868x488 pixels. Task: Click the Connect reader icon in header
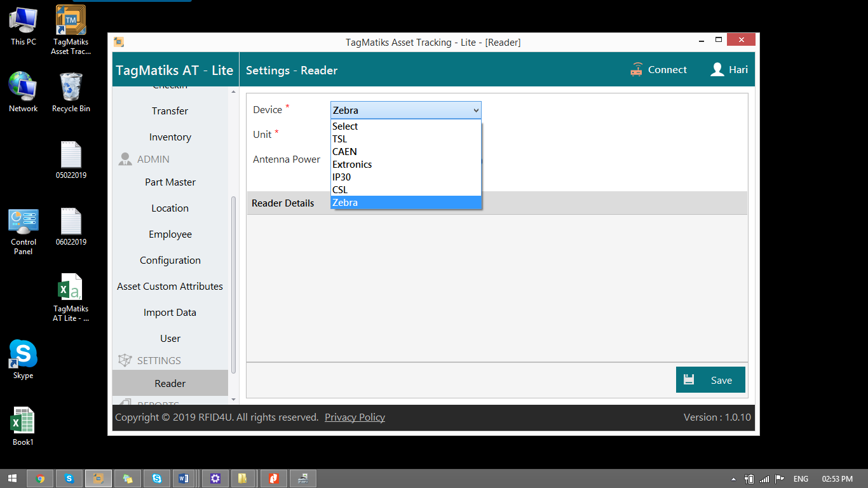[637, 70]
